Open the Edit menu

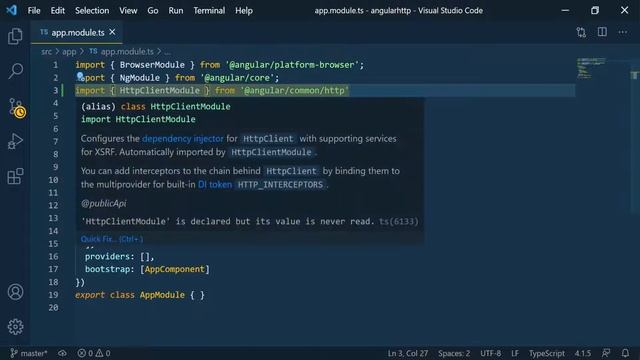click(x=58, y=11)
